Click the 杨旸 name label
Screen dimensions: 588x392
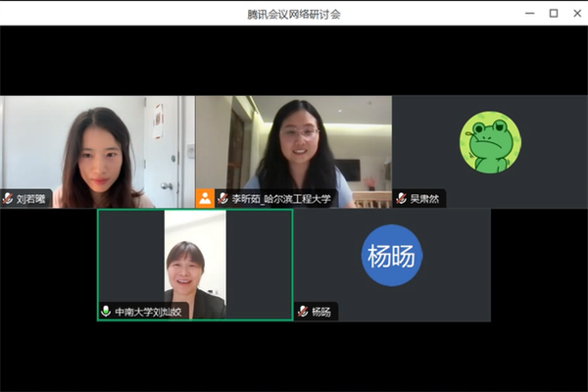pos(321,312)
